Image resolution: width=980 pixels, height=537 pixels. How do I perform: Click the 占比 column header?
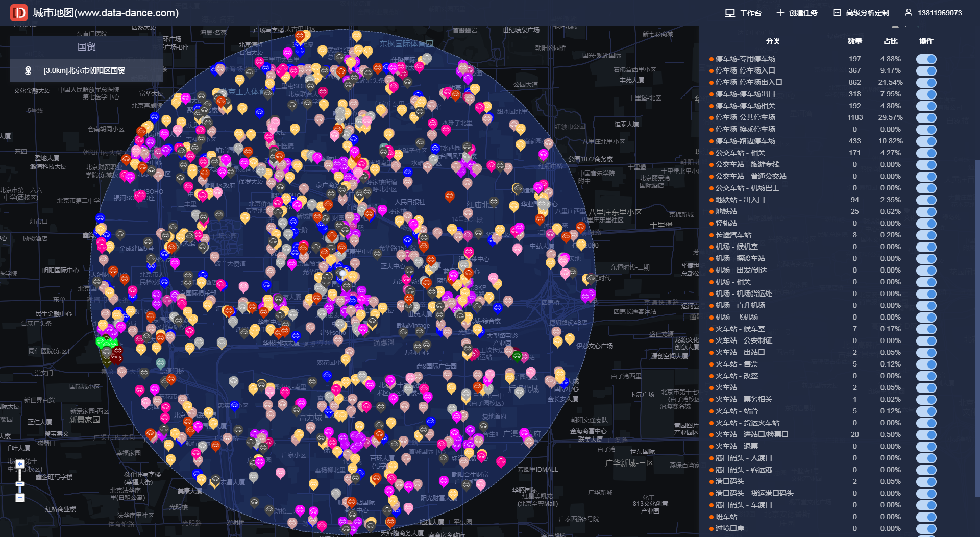point(891,41)
